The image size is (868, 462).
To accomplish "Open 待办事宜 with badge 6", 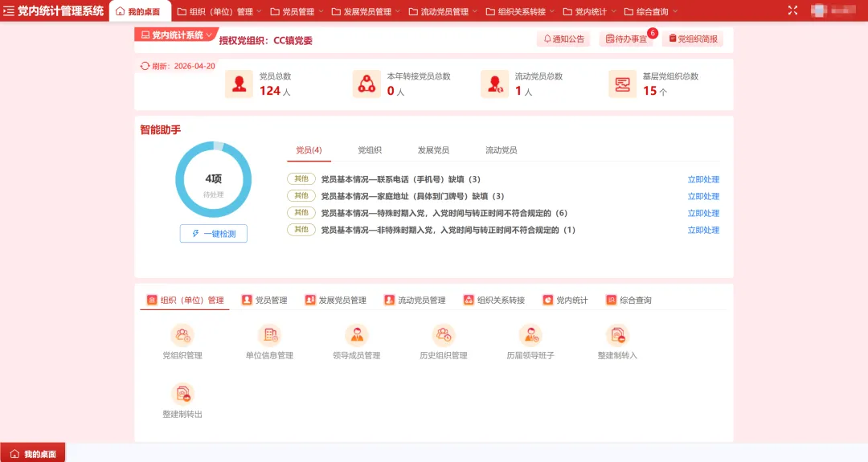I will tap(626, 39).
